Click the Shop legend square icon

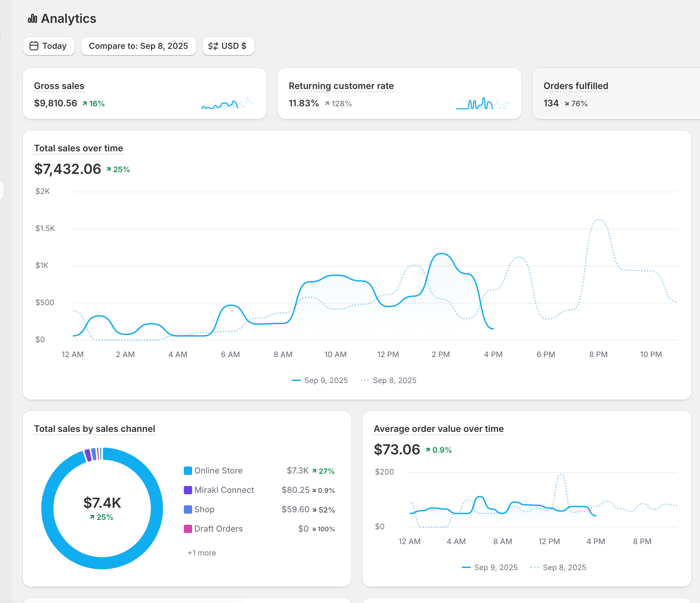[188, 509]
